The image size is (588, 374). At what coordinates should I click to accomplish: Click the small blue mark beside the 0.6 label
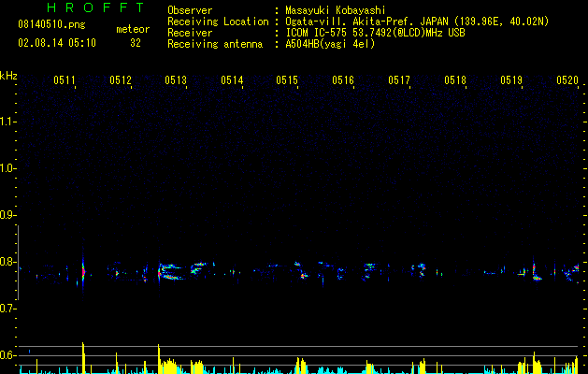point(29,352)
